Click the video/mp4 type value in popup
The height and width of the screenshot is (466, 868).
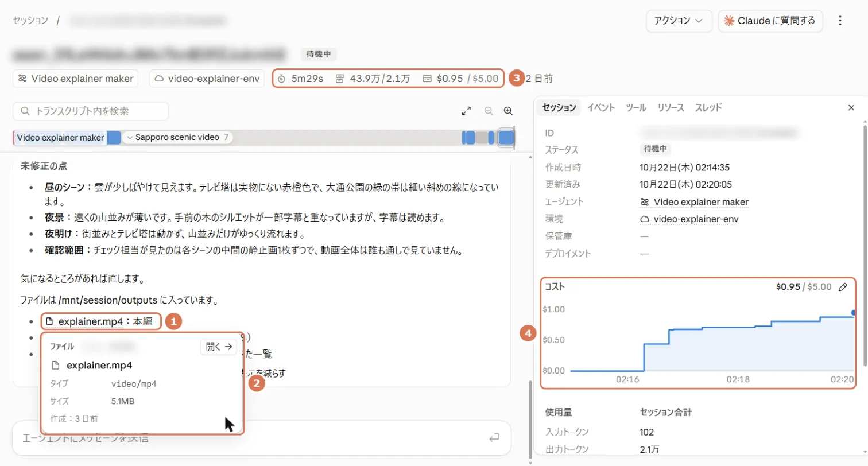pyautogui.click(x=134, y=384)
